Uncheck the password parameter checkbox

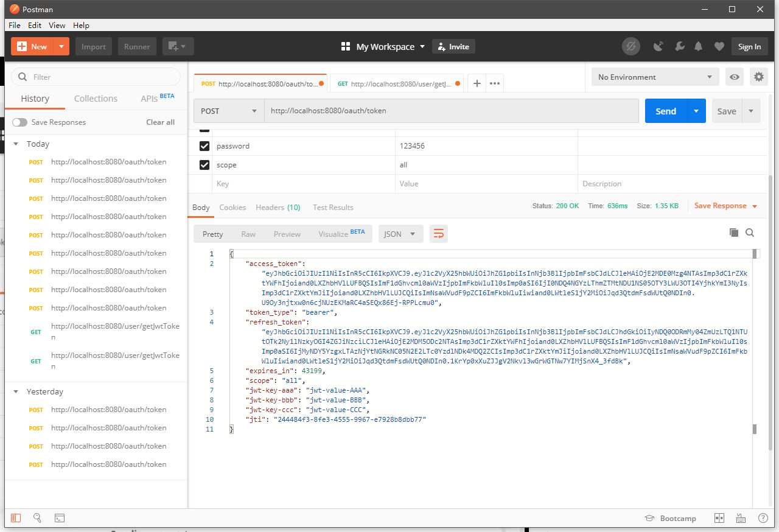204,146
